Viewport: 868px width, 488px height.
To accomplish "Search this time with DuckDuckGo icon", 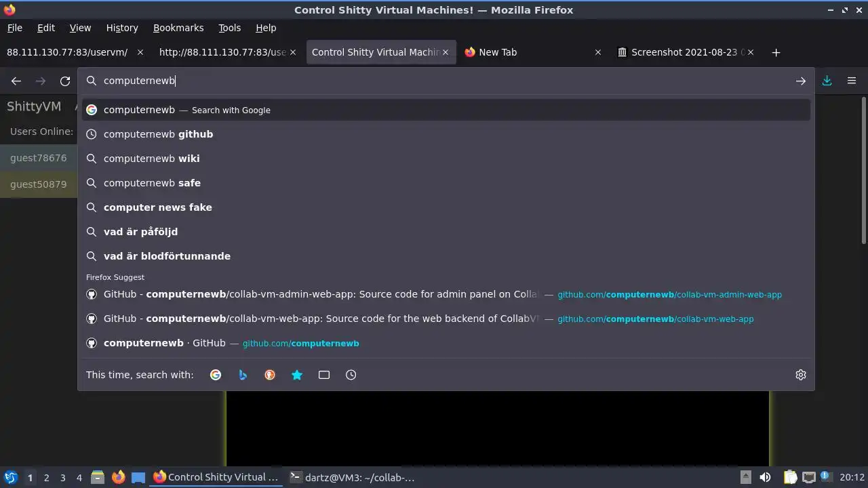I will tap(270, 375).
